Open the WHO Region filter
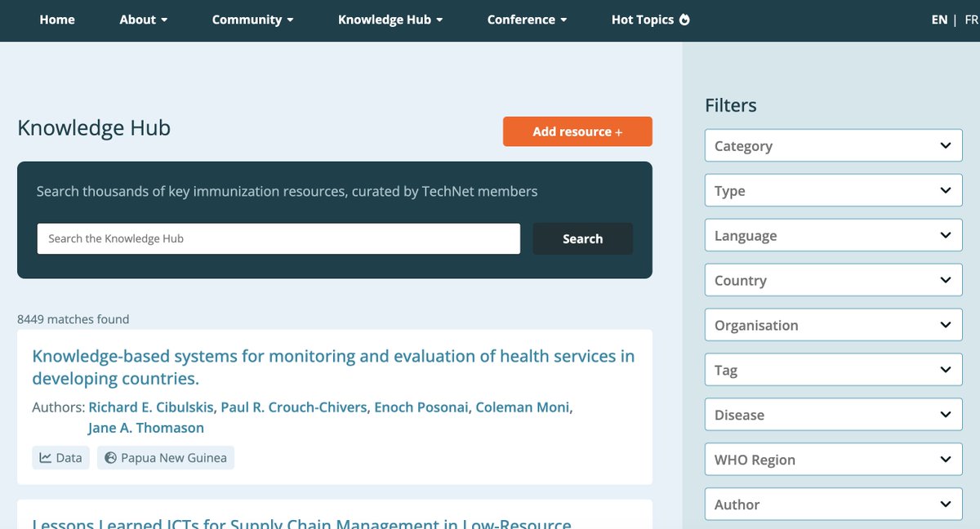The width and height of the screenshot is (980, 529). [834, 460]
